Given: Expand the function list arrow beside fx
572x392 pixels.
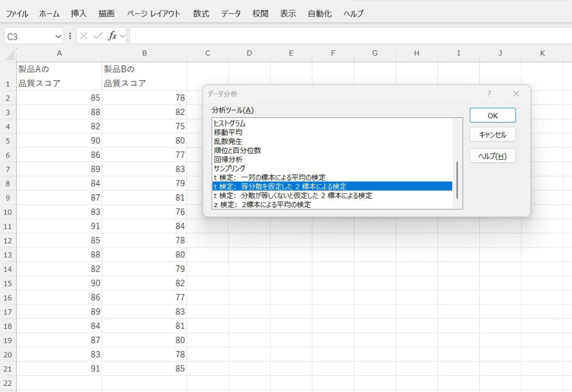Looking at the screenshot, I should [x=123, y=36].
